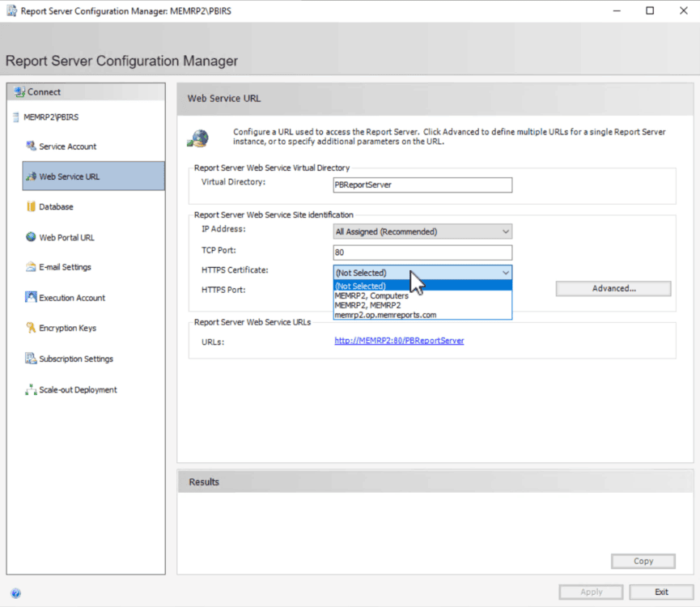The height and width of the screenshot is (607, 700).
Task: Click the Execution Account icon
Action: click(31, 297)
